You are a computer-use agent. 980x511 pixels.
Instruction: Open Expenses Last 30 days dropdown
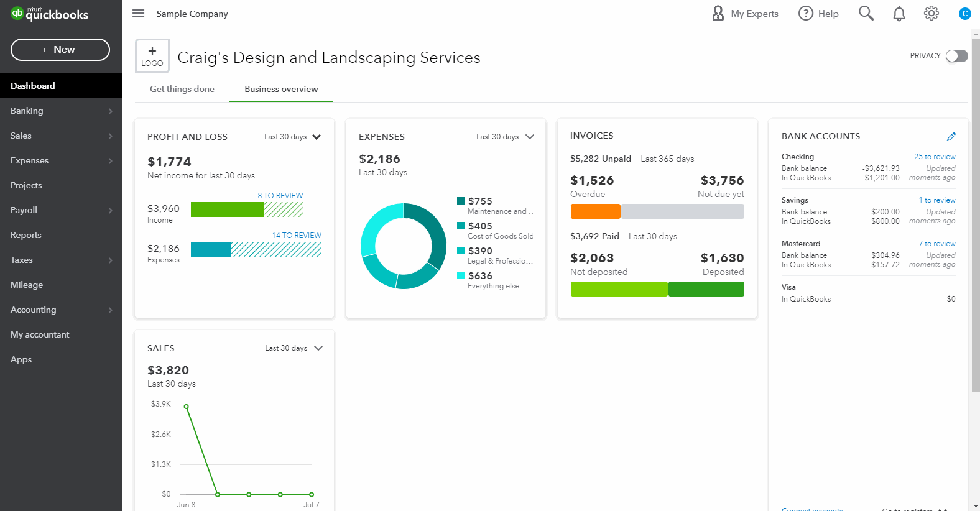[504, 137]
